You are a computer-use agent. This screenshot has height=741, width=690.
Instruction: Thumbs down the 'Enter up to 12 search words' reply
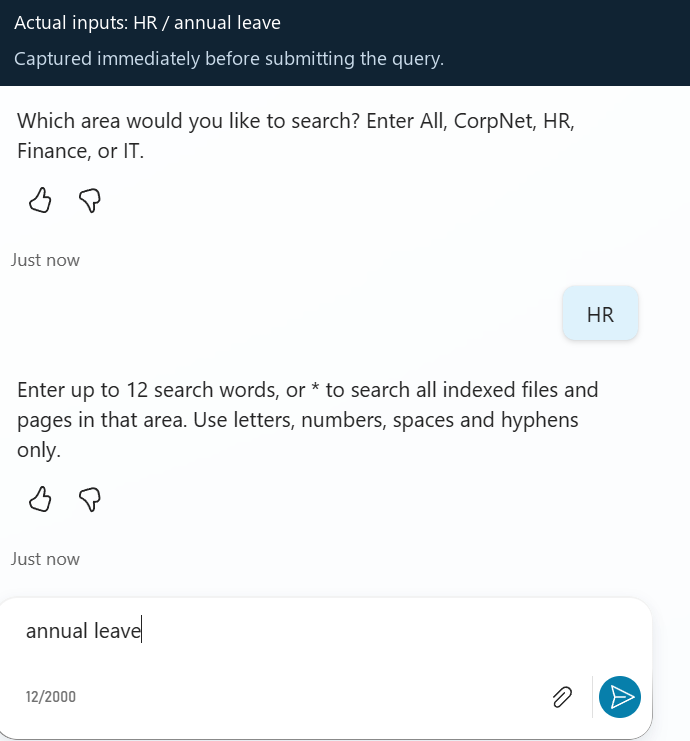(x=90, y=499)
